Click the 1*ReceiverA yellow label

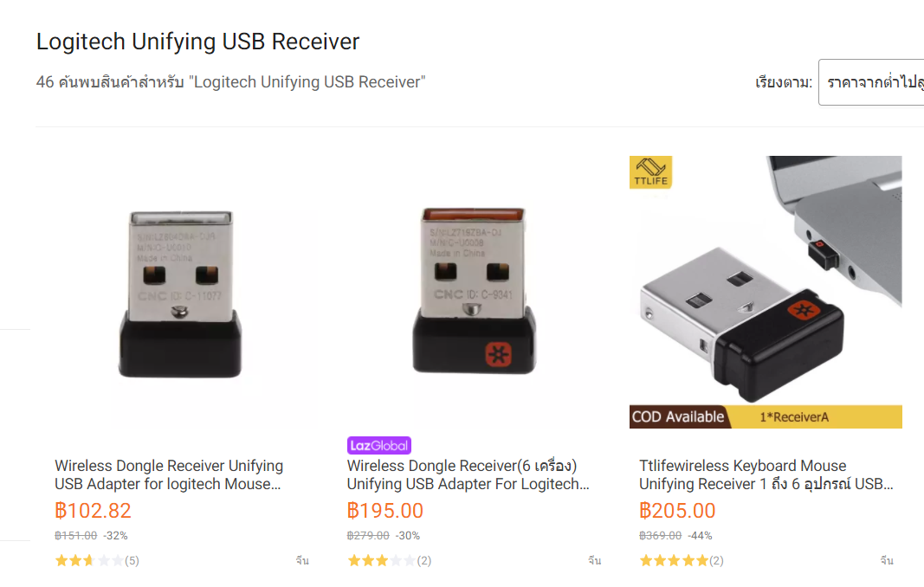(794, 417)
